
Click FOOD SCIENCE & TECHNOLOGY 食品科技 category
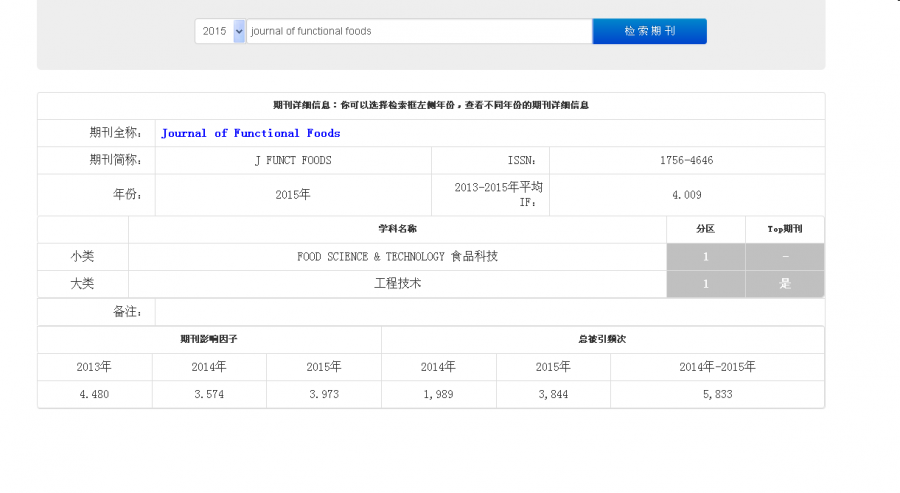(397, 257)
